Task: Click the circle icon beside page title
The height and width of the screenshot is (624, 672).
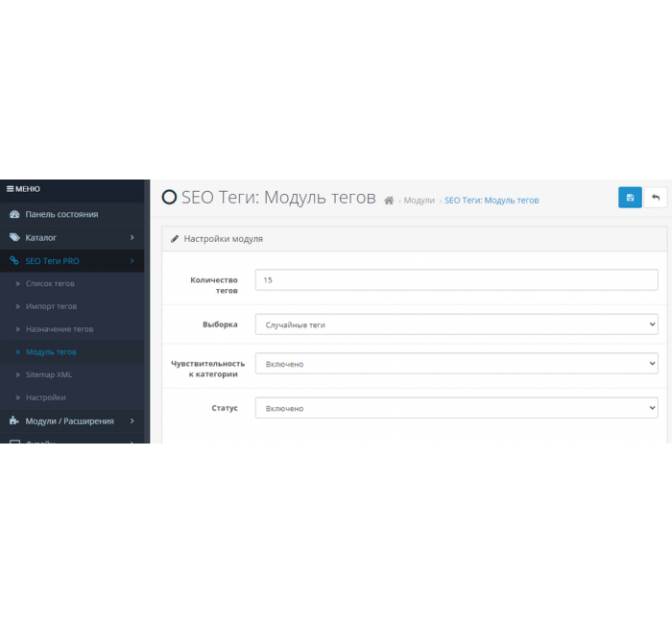Action: click(169, 197)
